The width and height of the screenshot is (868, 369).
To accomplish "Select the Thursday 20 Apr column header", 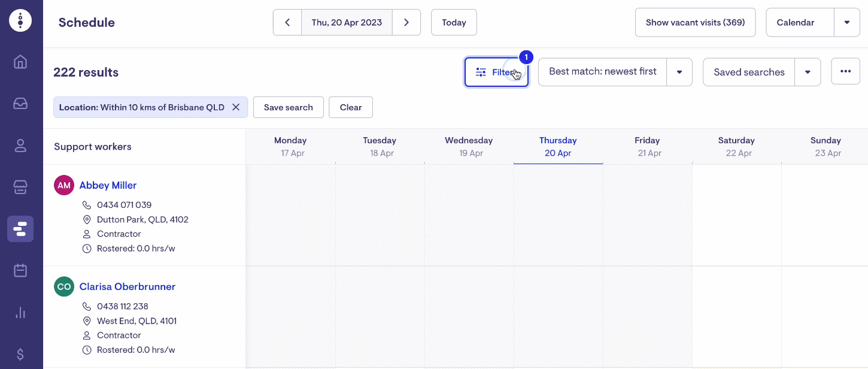I will coord(558,146).
